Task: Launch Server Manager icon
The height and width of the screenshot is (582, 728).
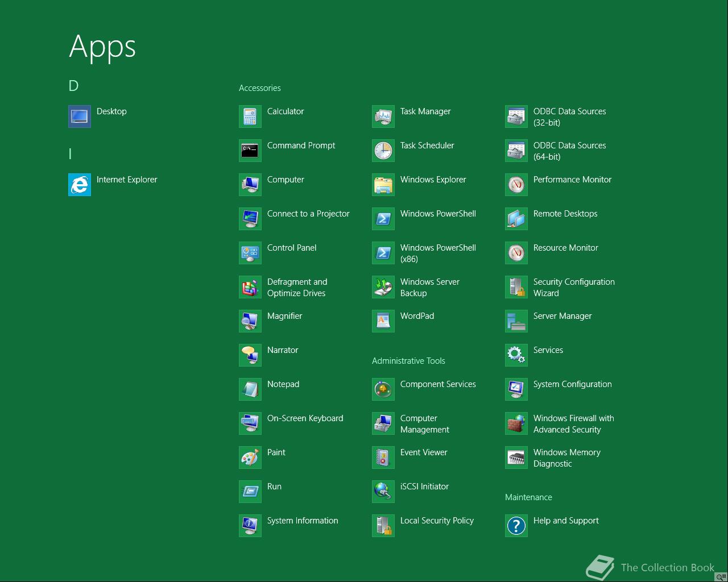Action: (516, 321)
